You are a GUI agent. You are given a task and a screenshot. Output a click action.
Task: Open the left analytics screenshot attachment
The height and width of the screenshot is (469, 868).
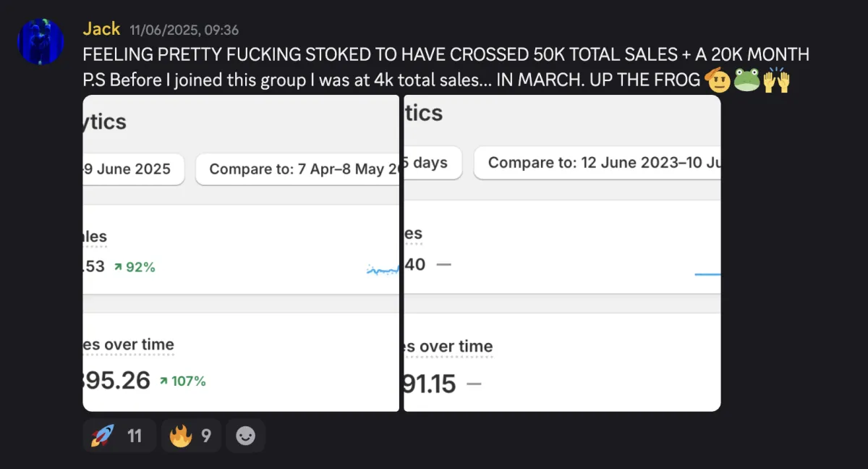(241, 253)
